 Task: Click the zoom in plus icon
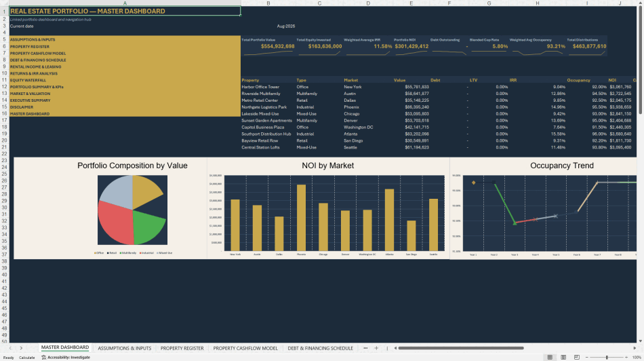(x=626, y=358)
